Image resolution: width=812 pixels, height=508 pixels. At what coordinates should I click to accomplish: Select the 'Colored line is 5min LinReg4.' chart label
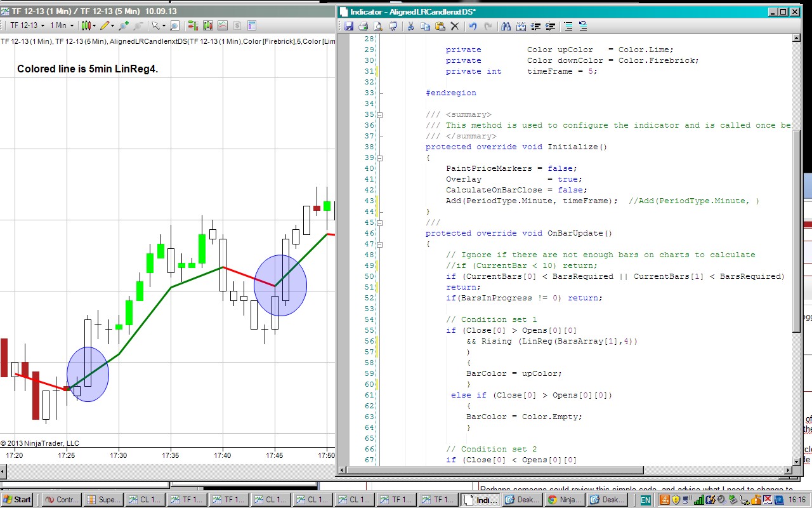tap(88, 69)
